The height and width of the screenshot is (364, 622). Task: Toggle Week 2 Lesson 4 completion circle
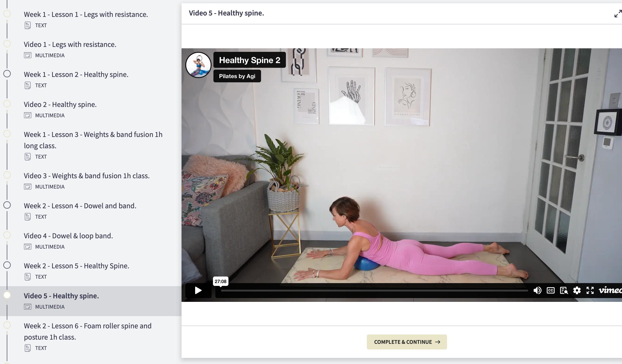point(7,205)
